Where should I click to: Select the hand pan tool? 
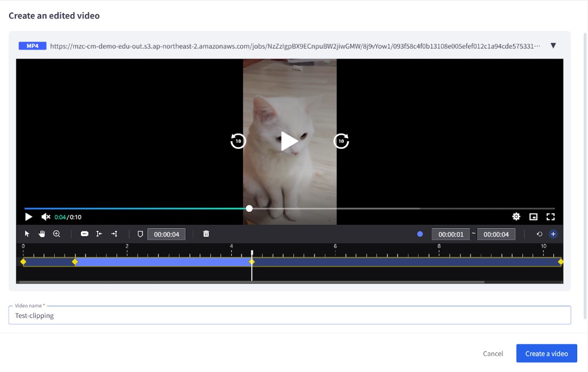coord(42,234)
